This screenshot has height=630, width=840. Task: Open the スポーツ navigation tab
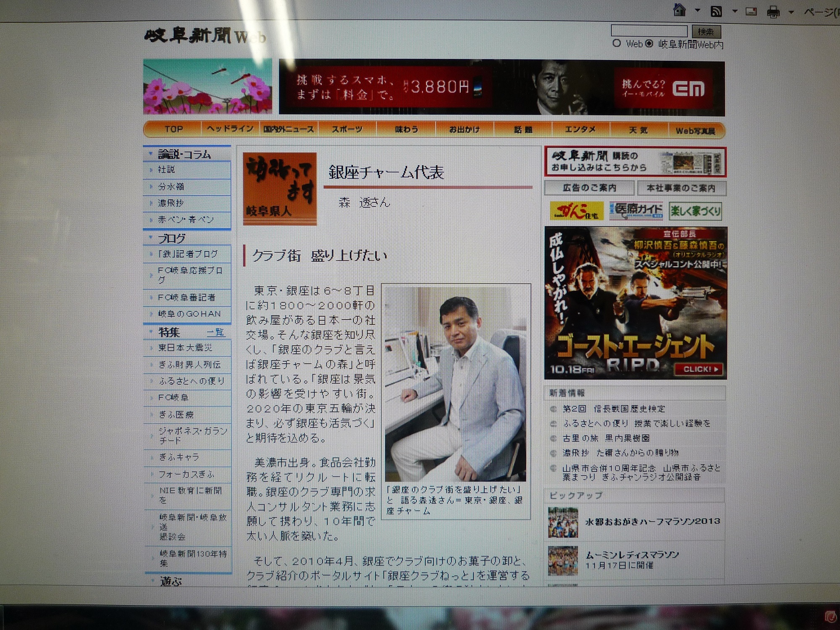pyautogui.click(x=347, y=129)
